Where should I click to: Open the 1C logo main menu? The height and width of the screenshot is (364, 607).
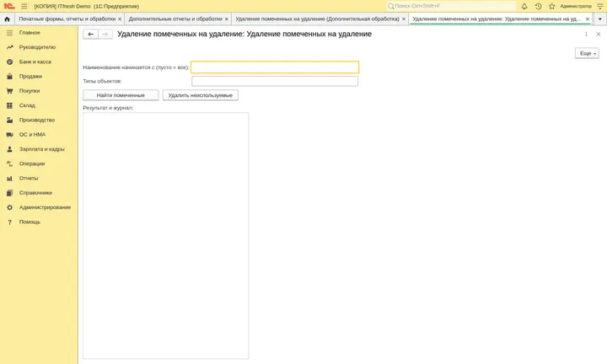[x=8, y=6]
